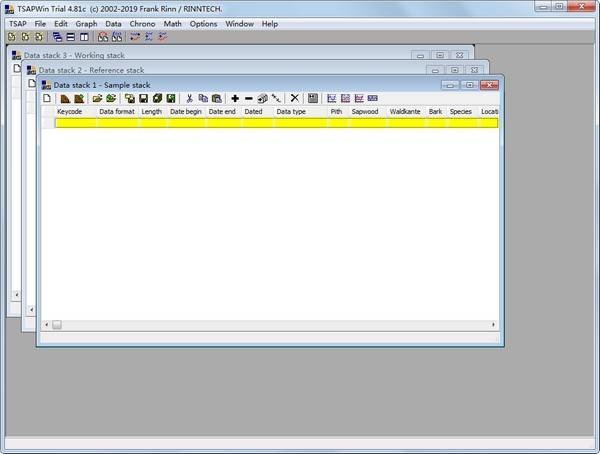Open the Chrono menu

click(x=143, y=23)
